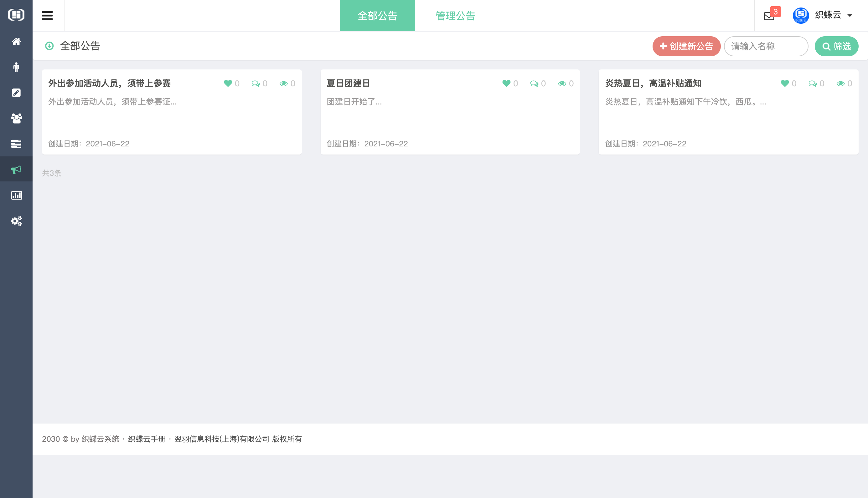This screenshot has width=868, height=498.
Task: Select the person icon in the sidebar
Action: coord(16,67)
